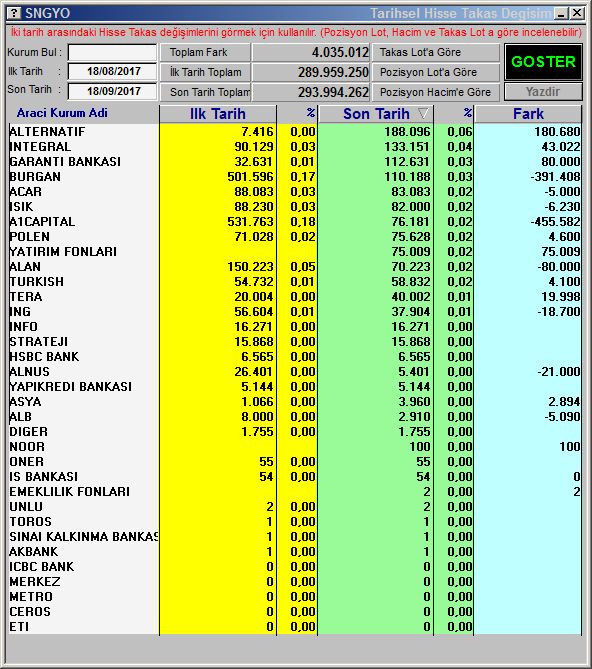Focus the Kurum Bul search field
The height and width of the screenshot is (669, 592).
click(x=113, y=52)
